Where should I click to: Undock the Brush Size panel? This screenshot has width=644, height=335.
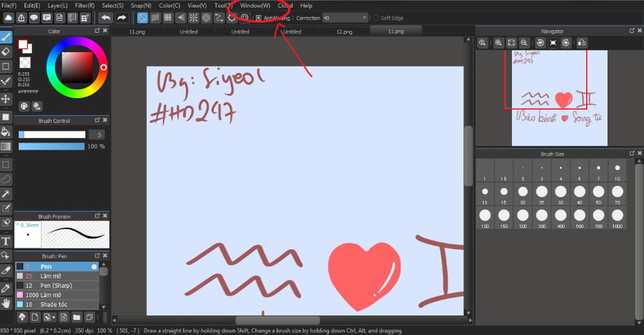point(632,153)
